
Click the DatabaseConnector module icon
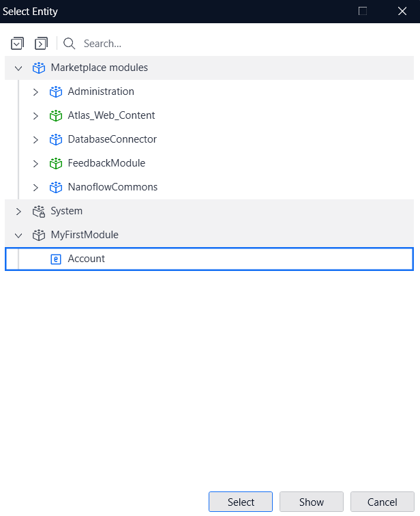pyautogui.click(x=56, y=139)
